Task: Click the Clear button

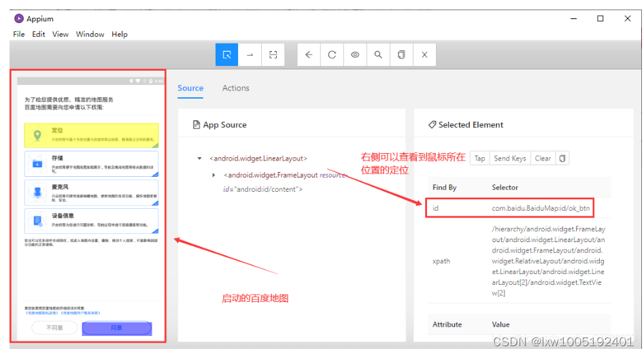Action: [x=543, y=158]
